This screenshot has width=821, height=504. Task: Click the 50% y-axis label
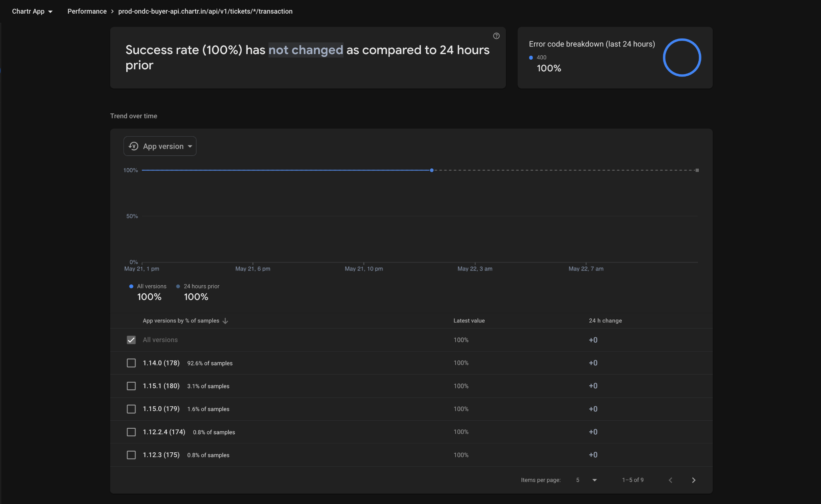click(x=132, y=216)
